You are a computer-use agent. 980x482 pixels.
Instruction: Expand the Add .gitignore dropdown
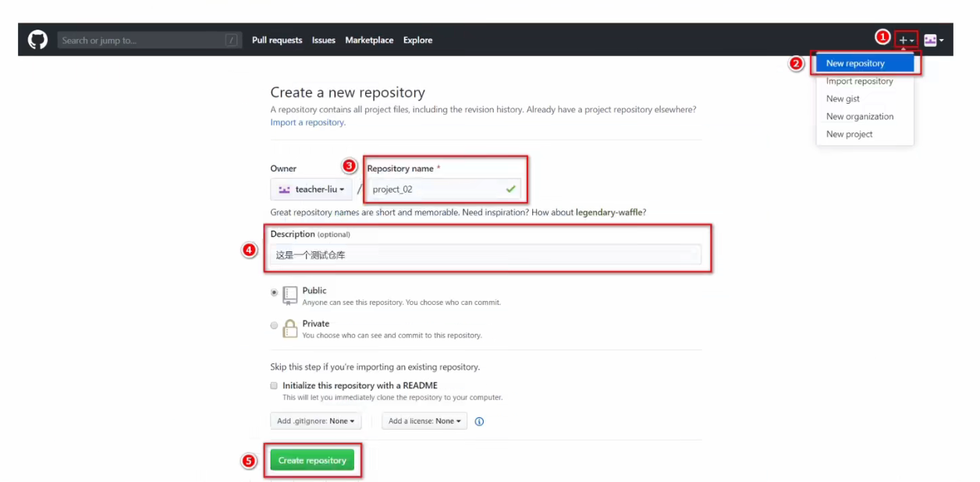coord(316,421)
